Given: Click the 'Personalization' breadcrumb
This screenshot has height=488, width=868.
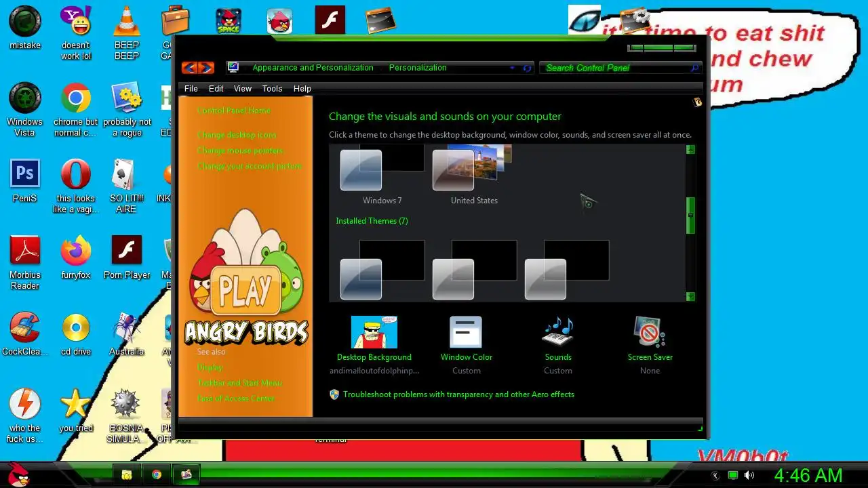Looking at the screenshot, I should tap(418, 68).
